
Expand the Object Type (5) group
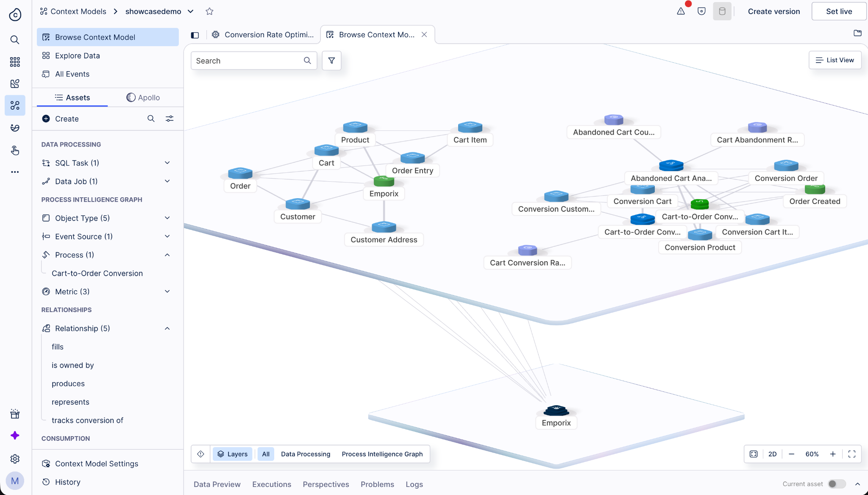click(x=167, y=218)
